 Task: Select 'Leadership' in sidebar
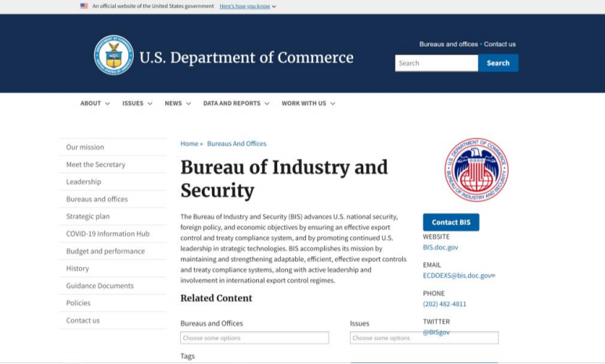(x=113, y=182)
